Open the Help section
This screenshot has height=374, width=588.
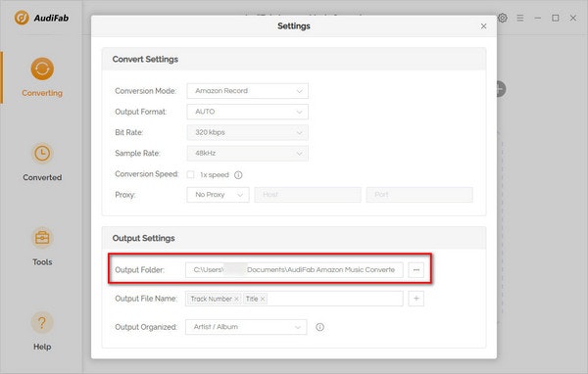(x=42, y=331)
